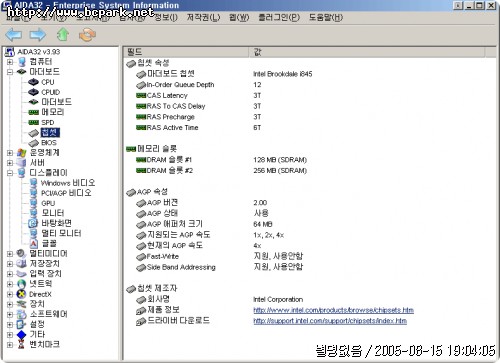Expand the 네트웍 tree branch
The height and width of the screenshot is (363, 500).
pos(10,284)
